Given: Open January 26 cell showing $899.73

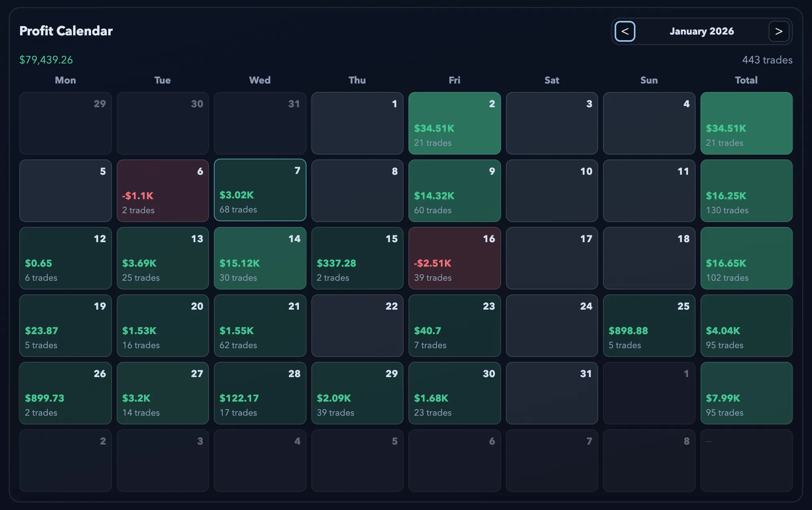Looking at the screenshot, I should click(x=65, y=393).
